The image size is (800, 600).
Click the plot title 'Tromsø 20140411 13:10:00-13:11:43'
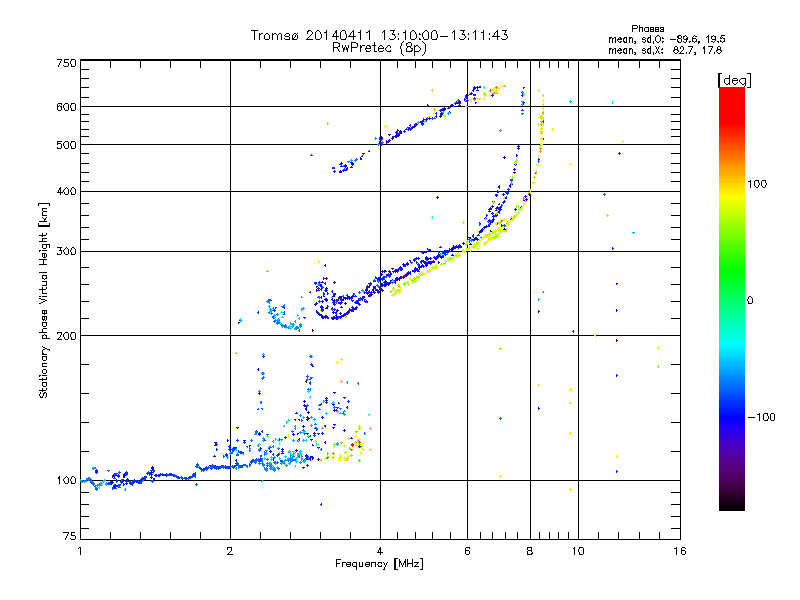tap(379, 35)
